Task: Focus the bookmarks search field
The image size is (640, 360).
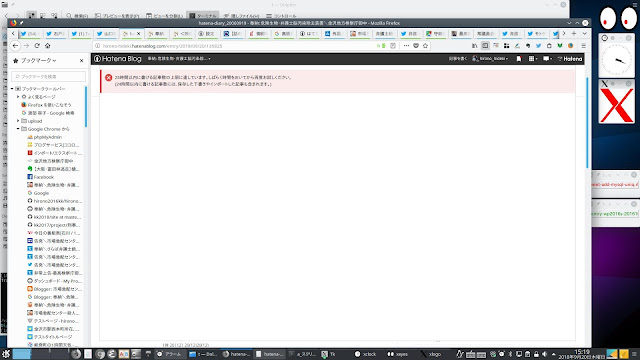Action: 49,76
